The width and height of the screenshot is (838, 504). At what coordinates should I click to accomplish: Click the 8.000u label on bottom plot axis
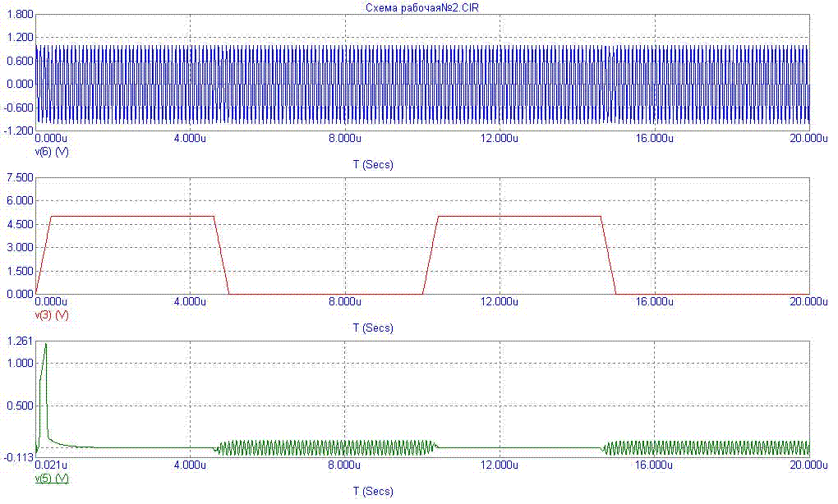pyautogui.click(x=345, y=465)
